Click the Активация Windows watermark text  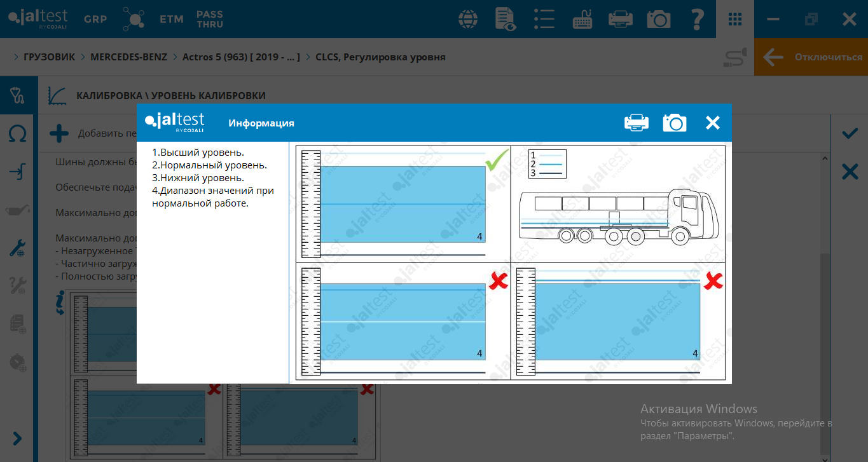tap(699, 409)
